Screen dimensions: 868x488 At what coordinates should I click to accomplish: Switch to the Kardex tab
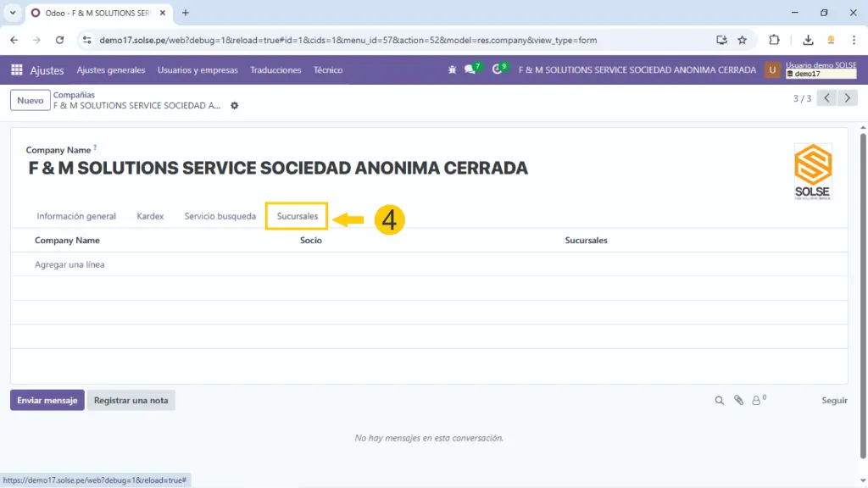[x=150, y=216]
